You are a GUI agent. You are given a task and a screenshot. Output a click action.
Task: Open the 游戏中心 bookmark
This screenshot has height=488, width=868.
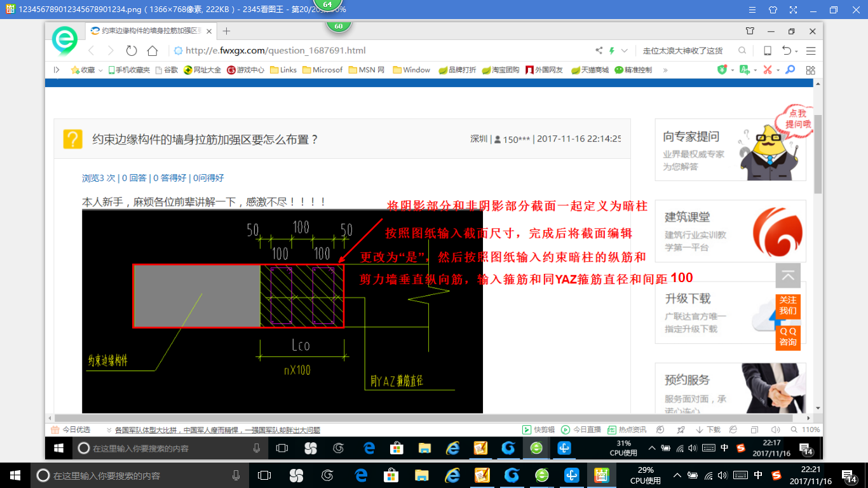245,70
